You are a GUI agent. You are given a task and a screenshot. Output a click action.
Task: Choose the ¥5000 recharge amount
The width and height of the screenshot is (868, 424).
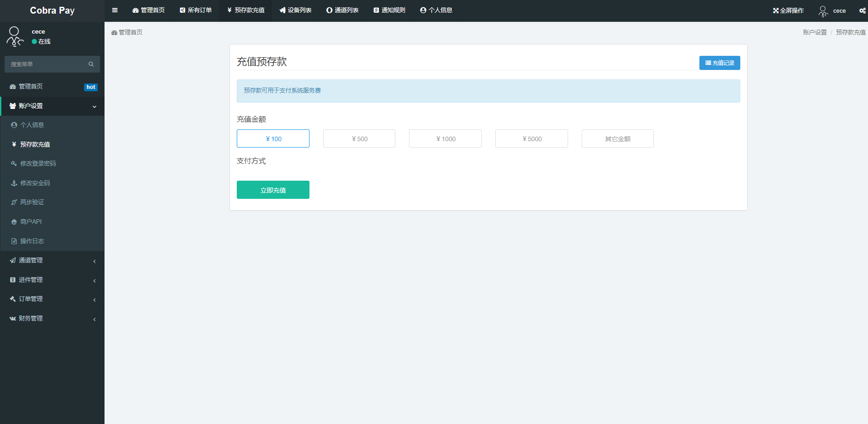pos(531,138)
